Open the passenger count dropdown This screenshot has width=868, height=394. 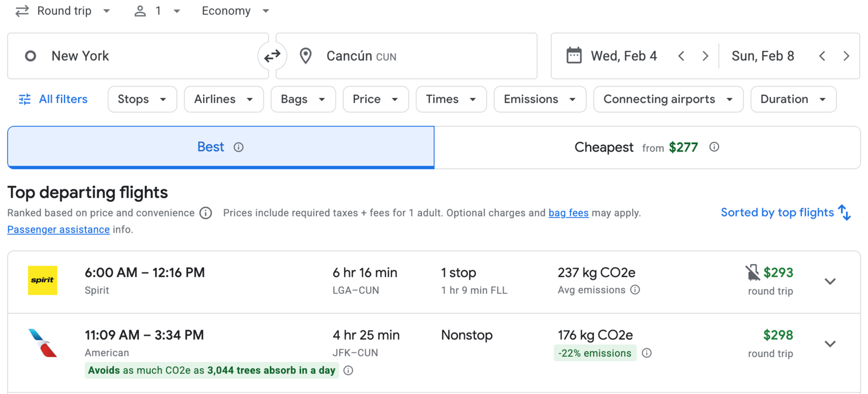pos(158,11)
